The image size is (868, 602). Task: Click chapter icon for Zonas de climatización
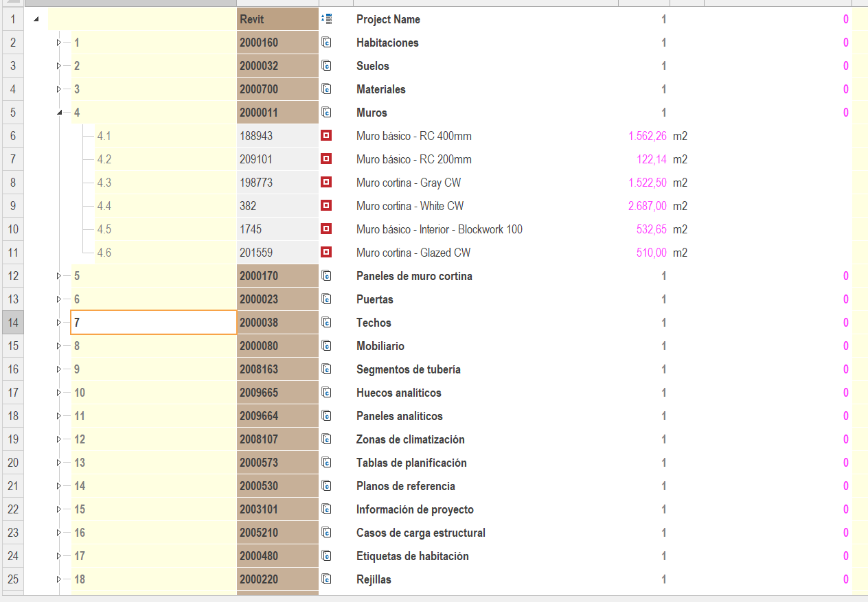(x=326, y=439)
